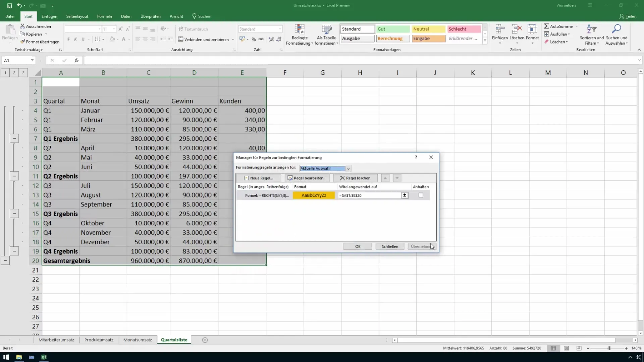Click add new sheet plus icon
The height and width of the screenshot is (362, 644).
[205, 340]
